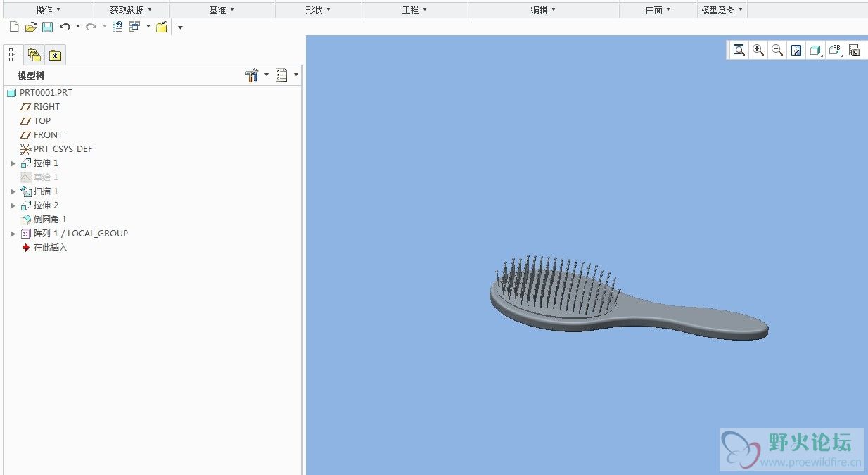
Task: Open the tree display options dropdown arrow
Action: (x=296, y=75)
